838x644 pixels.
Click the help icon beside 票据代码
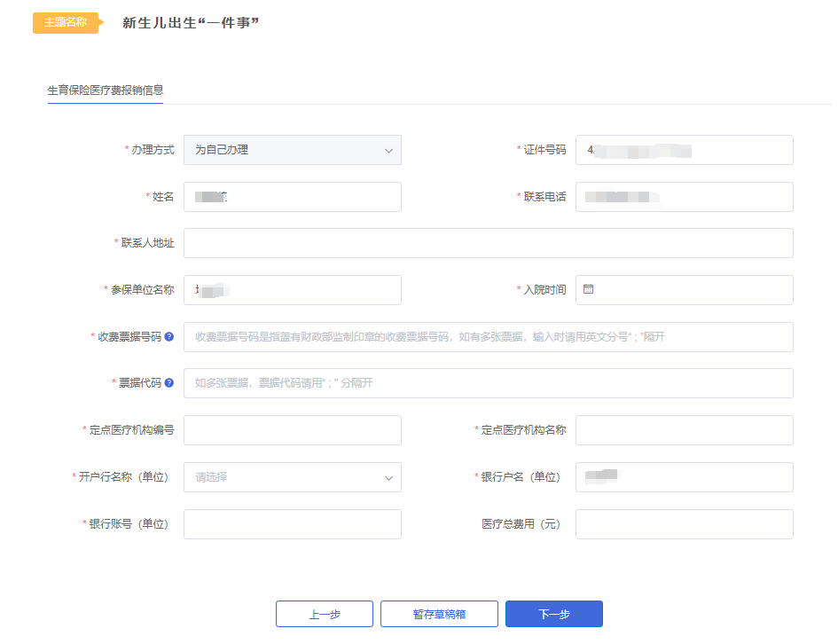pos(168,382)
